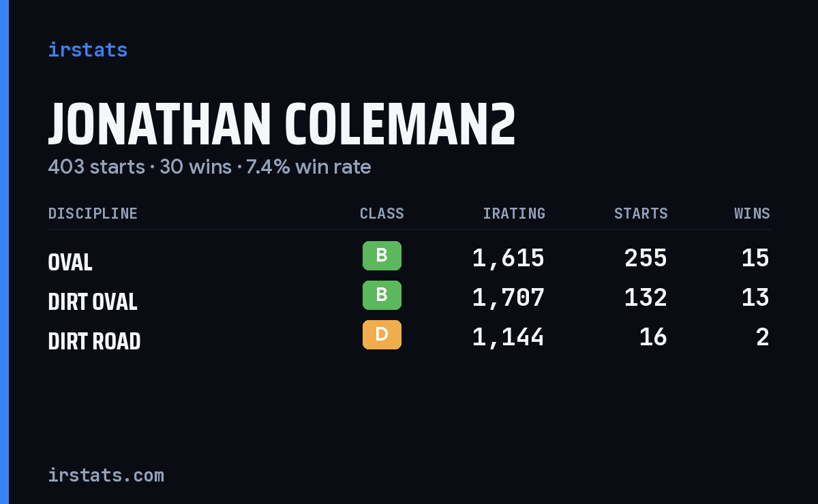Sort by the IRATING column header
818x504 pixels.
click(x=514, y=214)
